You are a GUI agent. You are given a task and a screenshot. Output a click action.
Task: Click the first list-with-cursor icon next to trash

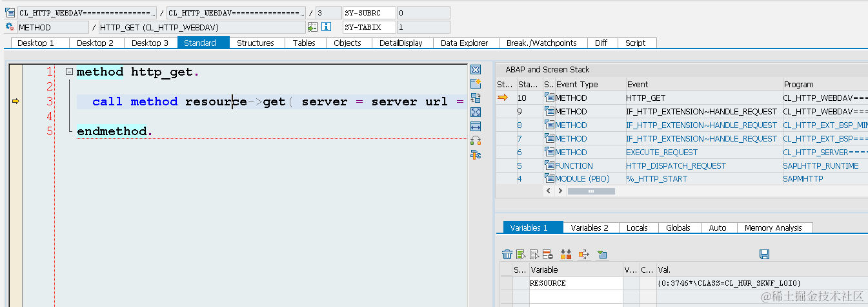pos(521,255)
